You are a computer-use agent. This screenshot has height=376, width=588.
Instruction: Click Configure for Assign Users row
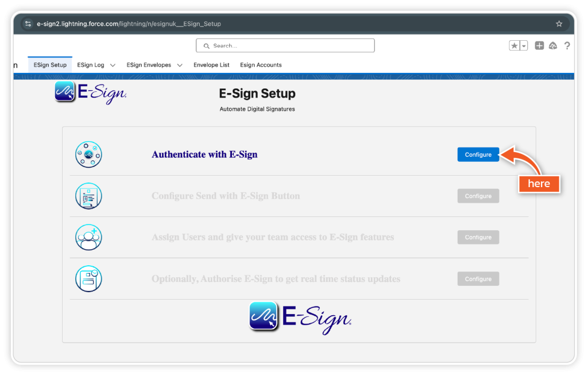[478, 237]
